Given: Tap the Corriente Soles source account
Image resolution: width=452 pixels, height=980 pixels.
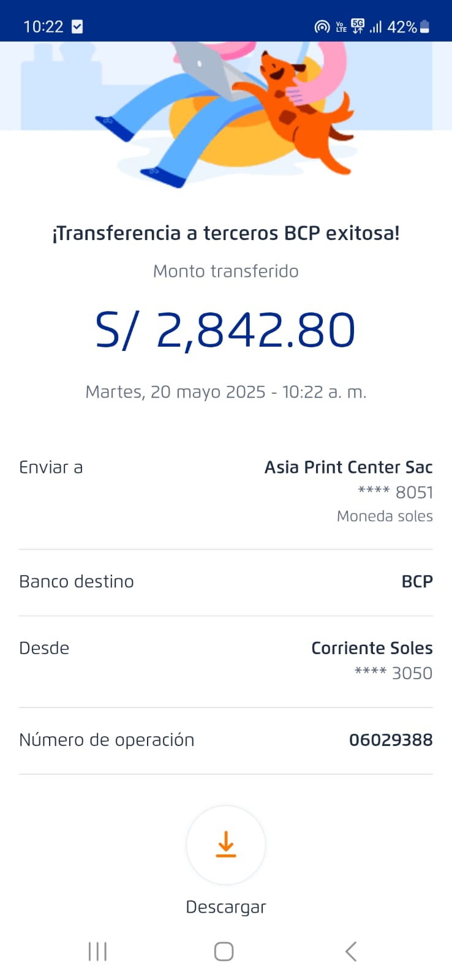Looking at the screenshot, I should coord(372,648).
